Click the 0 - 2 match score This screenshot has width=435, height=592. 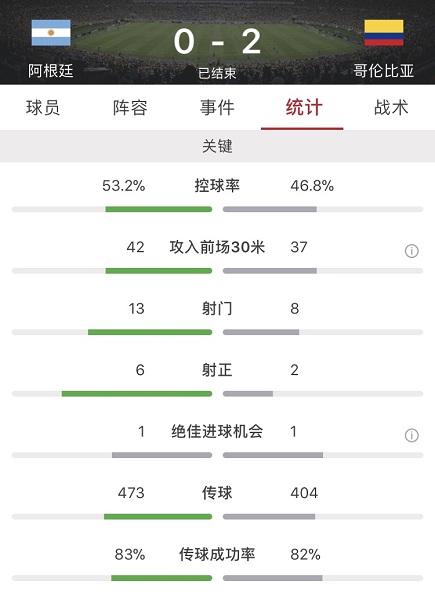coord(217,42)
